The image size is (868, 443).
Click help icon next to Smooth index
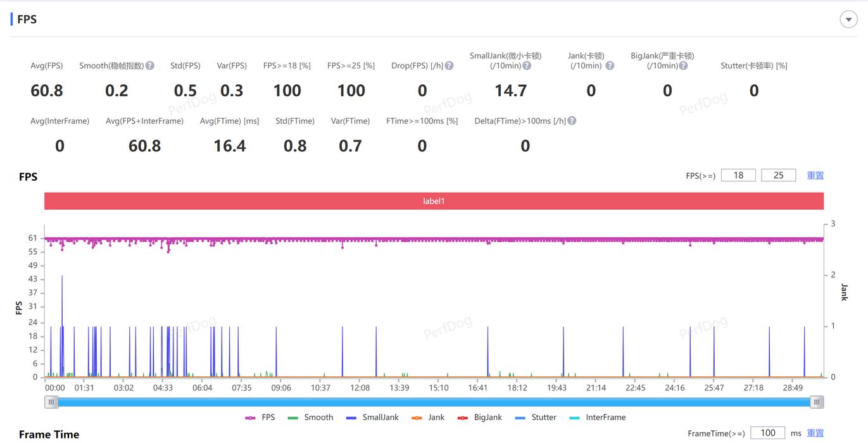coord(150,65)
